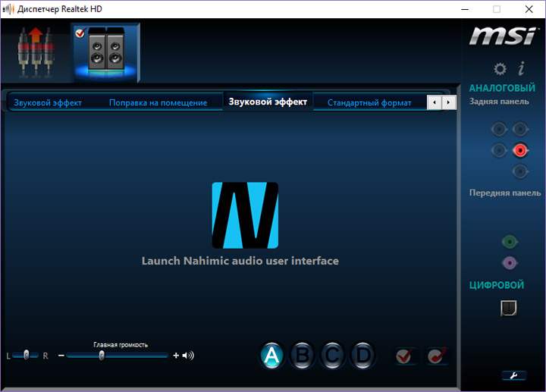Minimize the Realtek HD window
The width and height of the screenshot is (546, 392).
coord(465,9)
